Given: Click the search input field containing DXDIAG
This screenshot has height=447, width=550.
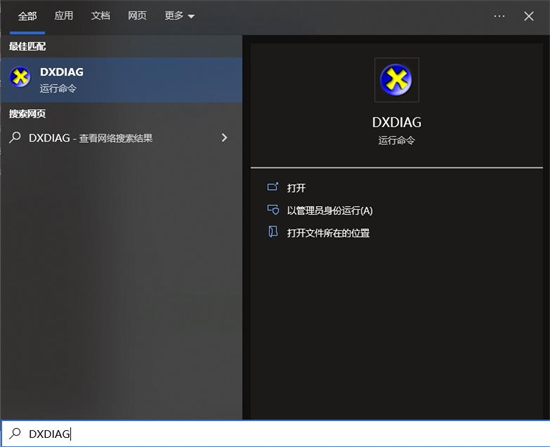Looking at the screenshot, I should 275,434.
